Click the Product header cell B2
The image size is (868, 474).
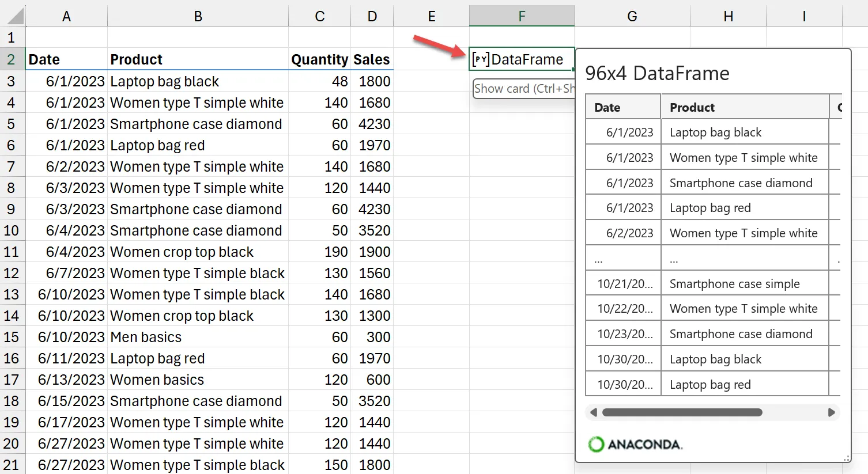coord(198,59)
